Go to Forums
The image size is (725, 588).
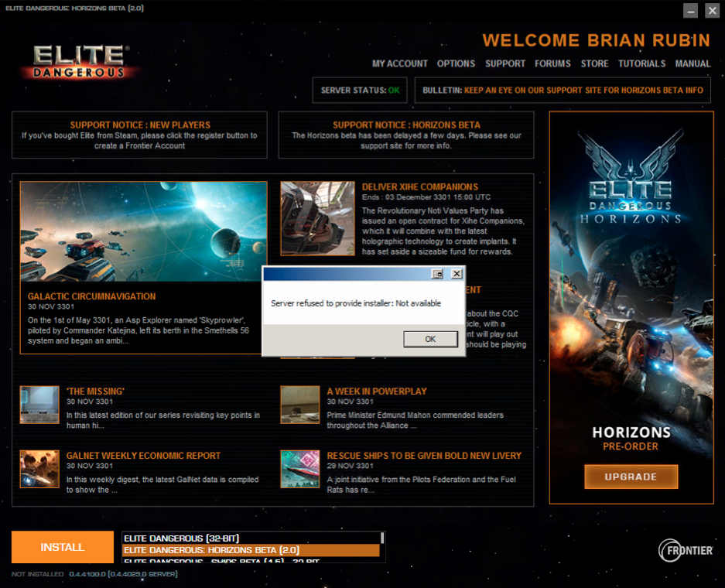click(552, 63)
